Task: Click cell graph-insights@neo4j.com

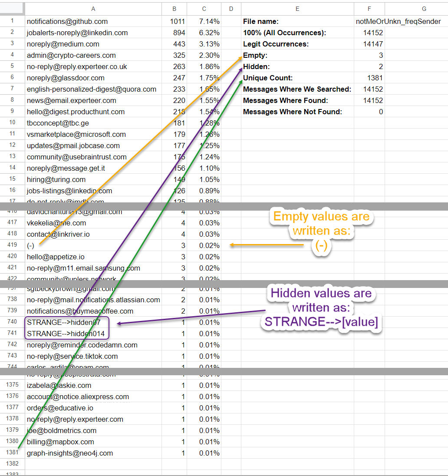Action: click(x=93, y=453)
